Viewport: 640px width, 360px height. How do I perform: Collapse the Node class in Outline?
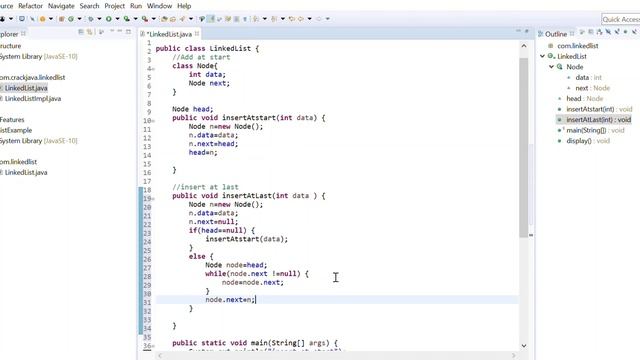[x=551, y=67]
